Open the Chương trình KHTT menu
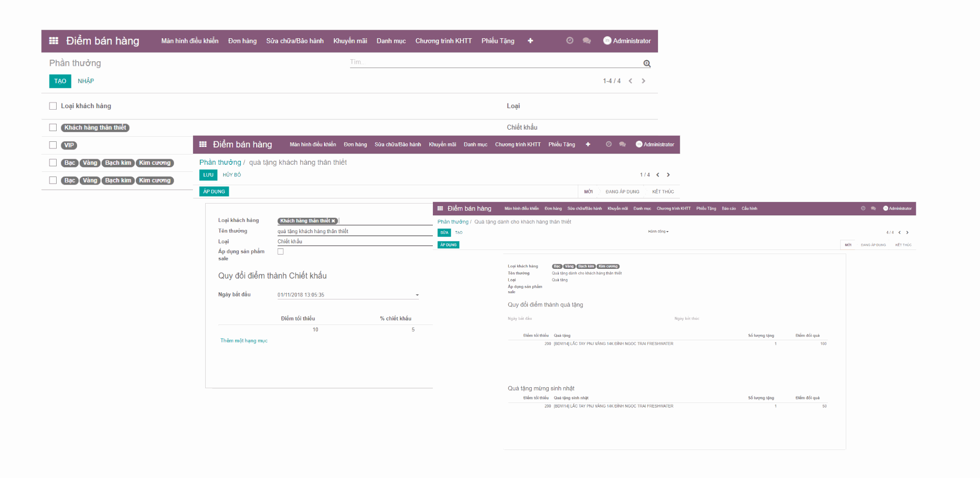The image size is (980, 478). (x=443, y=41)
